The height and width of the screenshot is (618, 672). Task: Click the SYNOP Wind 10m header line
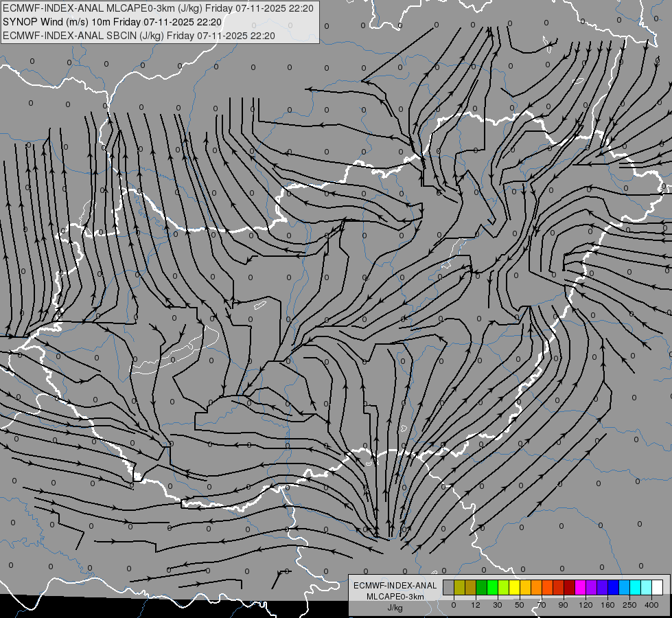113,22
